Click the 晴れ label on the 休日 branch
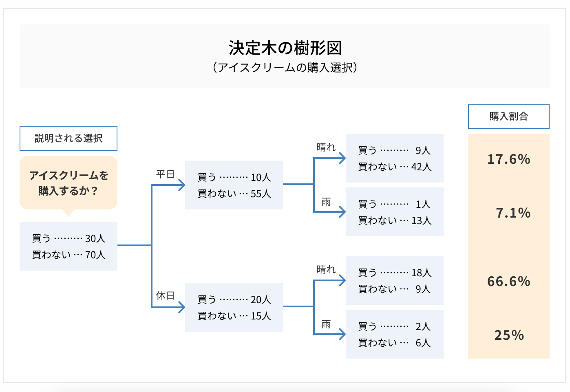 click(x=326, y=270)
